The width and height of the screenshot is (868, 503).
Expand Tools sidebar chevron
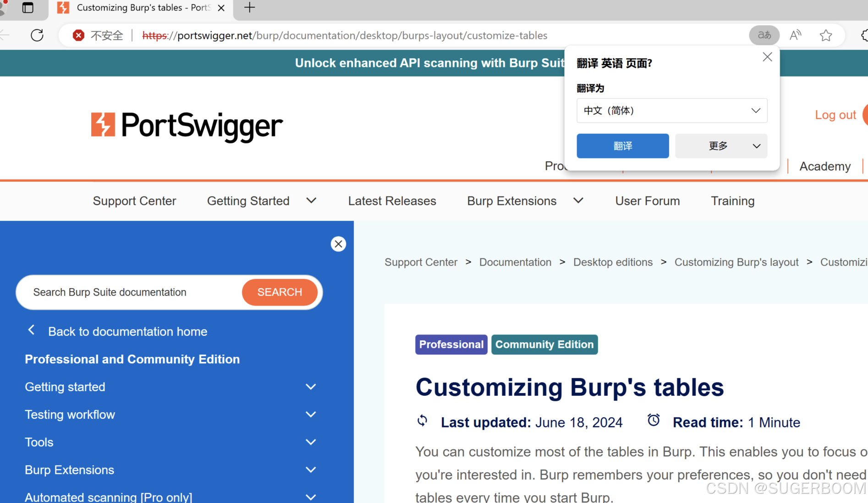[x=311, y=442]
